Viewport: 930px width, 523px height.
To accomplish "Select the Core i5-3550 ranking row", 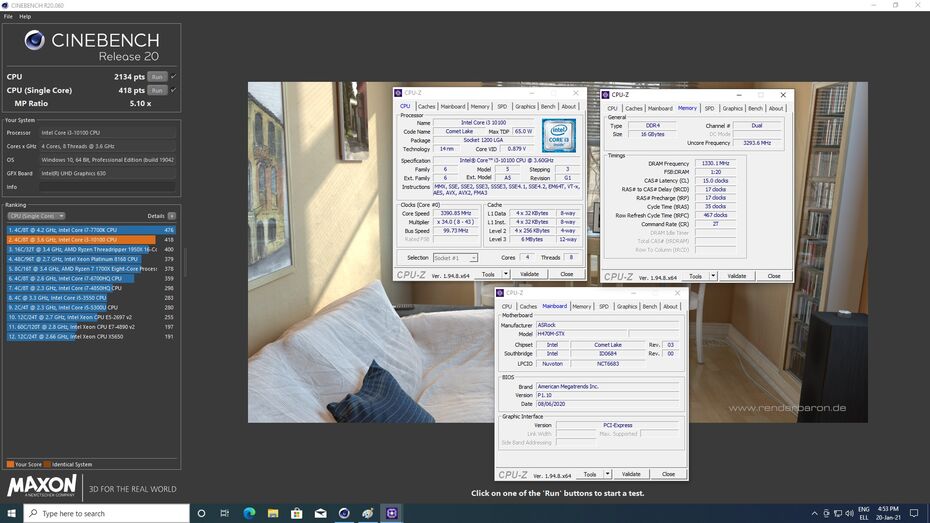I will [91, 298].
